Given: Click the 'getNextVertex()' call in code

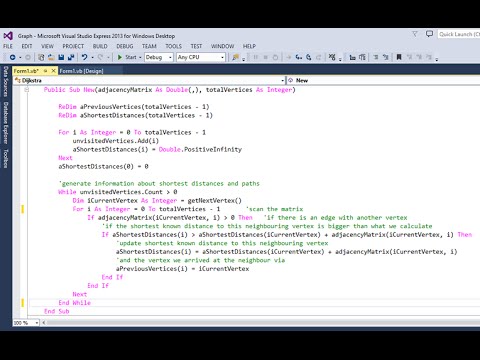Looking at the screenshot, I should (215, 200).
